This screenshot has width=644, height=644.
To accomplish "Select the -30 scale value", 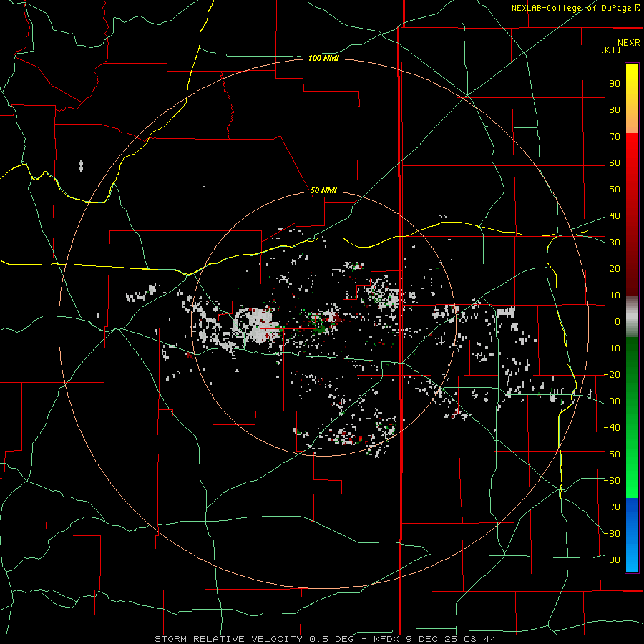I will coord(612,401).
